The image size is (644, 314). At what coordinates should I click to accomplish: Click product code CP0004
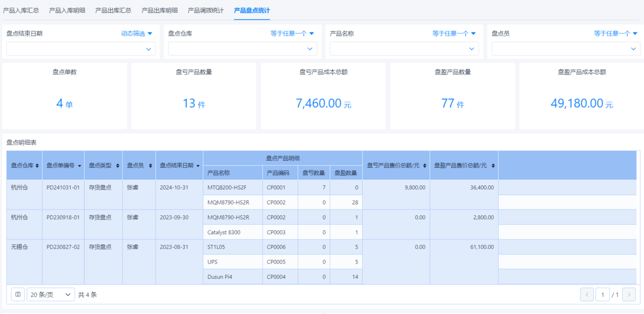276,277
